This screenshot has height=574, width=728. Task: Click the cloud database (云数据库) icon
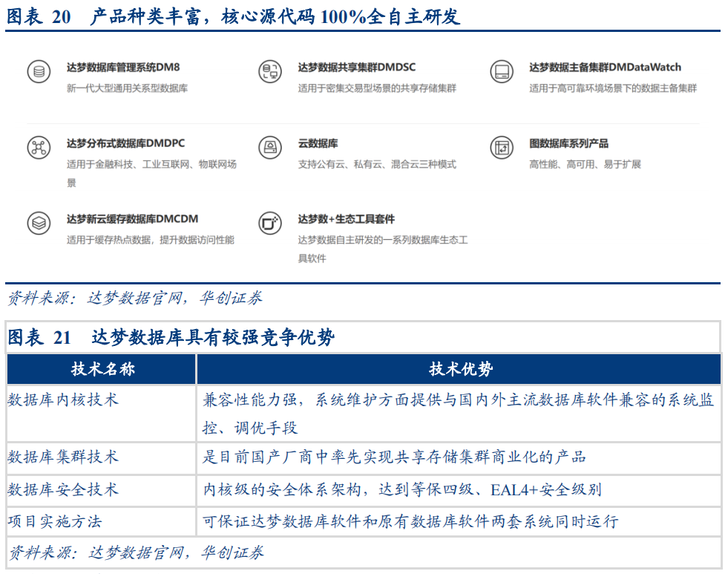tap(270, 148)
